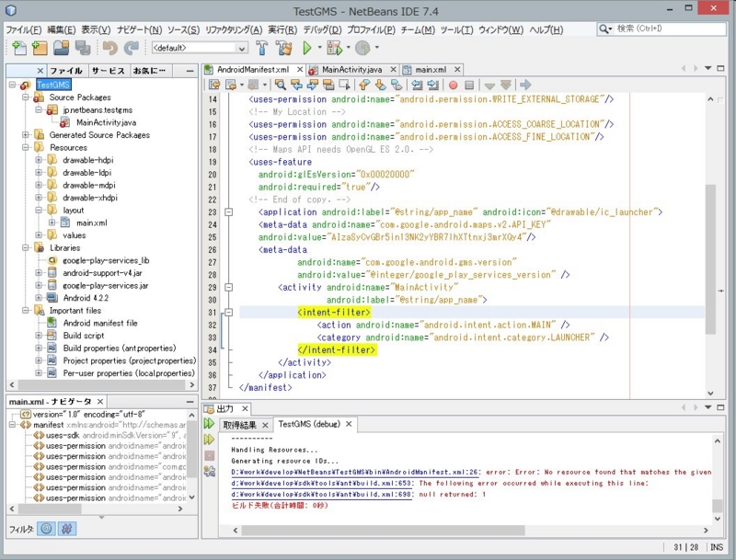Open the build.xml:653 error link
This screenshot has width=736, height=560.
(x=323, y=483)
